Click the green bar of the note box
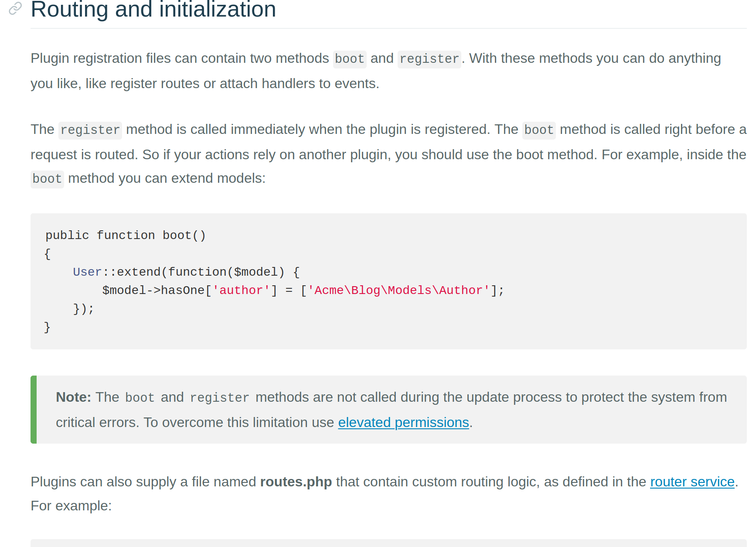Viewport: 756px width, 547px height. [34, 410]
